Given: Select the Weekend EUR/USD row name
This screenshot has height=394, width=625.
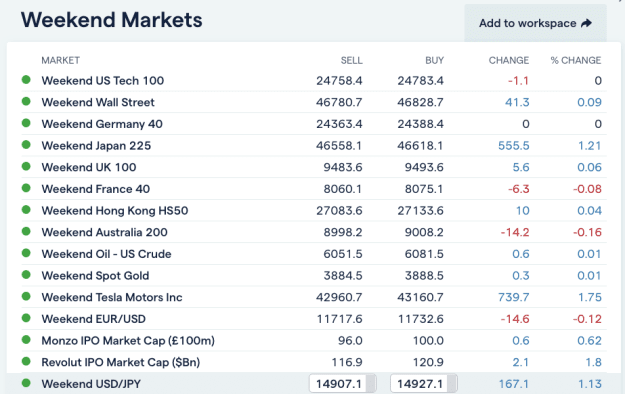Looking at the screenshot, I should pos(94,319).
